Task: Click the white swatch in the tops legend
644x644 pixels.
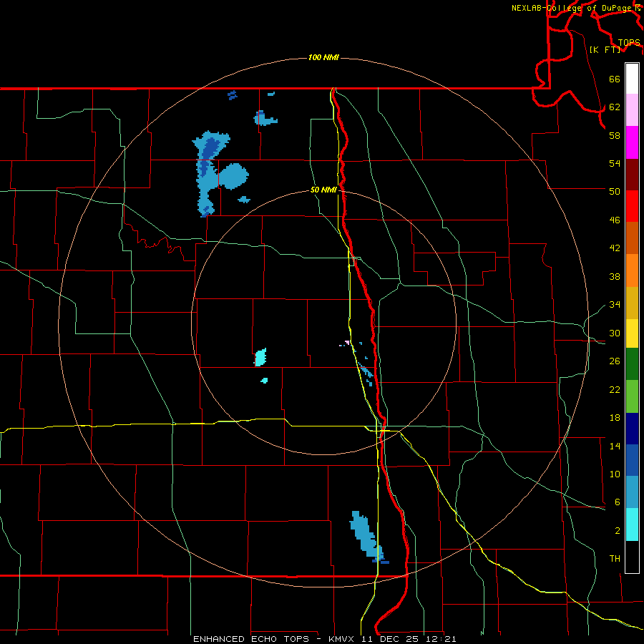Action: click(x=632, y=79)
